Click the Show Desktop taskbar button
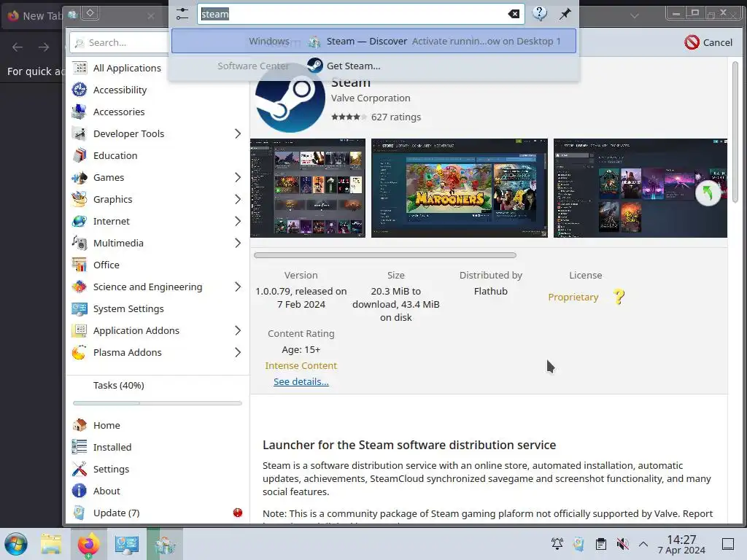Viewport: 747px width, 560px height. (727, 544)
